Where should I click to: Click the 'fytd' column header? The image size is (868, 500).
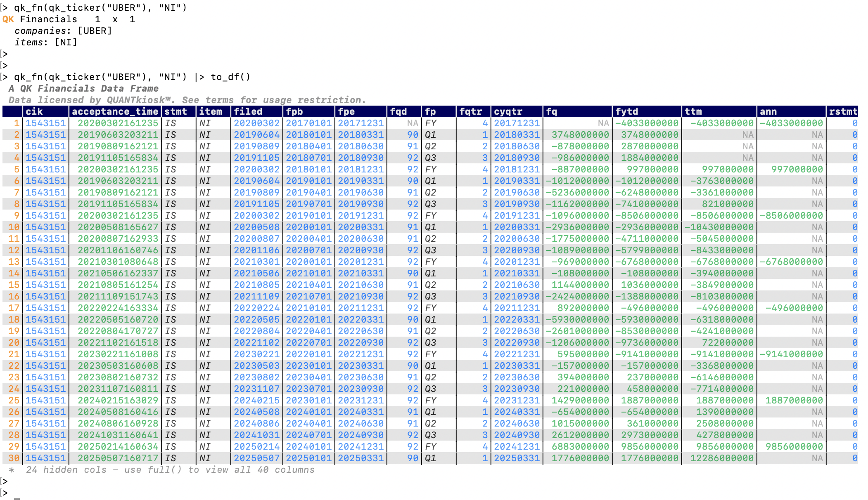[626, 111]
